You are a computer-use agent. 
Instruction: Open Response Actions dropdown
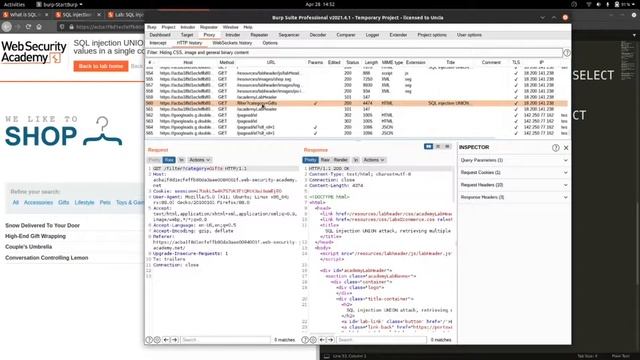click(x=374, y=160)
